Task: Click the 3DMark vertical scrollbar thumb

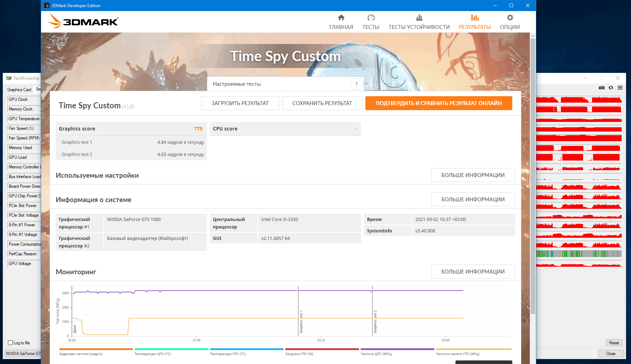Action: tap(533, 176)
